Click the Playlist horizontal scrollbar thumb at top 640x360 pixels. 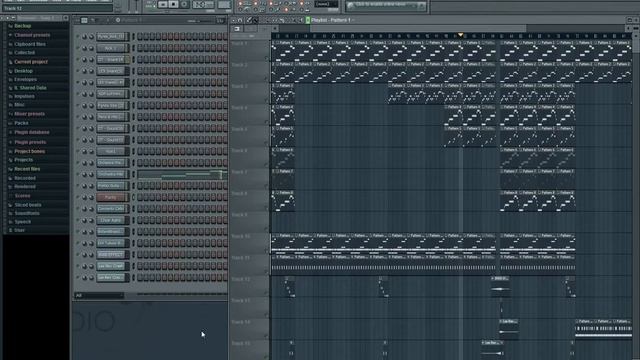(x=418, y=29)
